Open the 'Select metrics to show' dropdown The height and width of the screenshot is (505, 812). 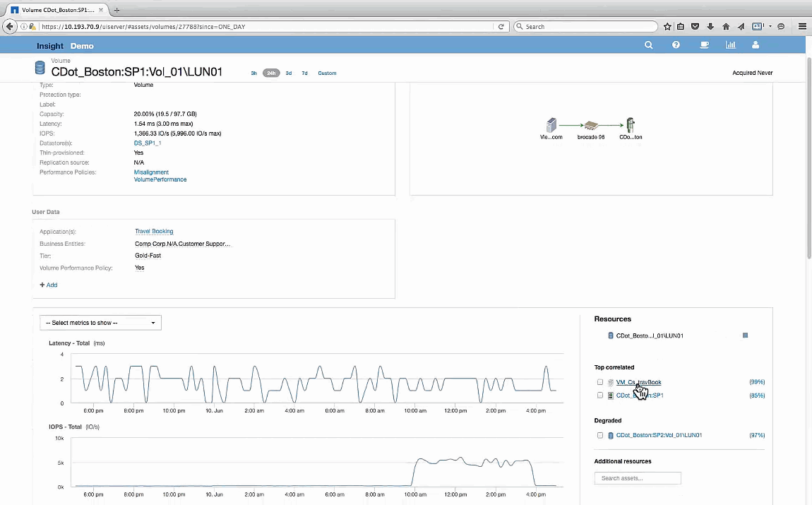[x=100, y=323]
